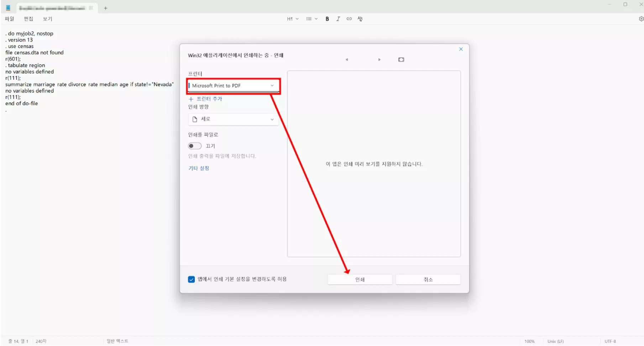Click the next page arrow in print dialog
Image resolution: width=644 pixels, height=346 pixels.
[x=379, y=59]
